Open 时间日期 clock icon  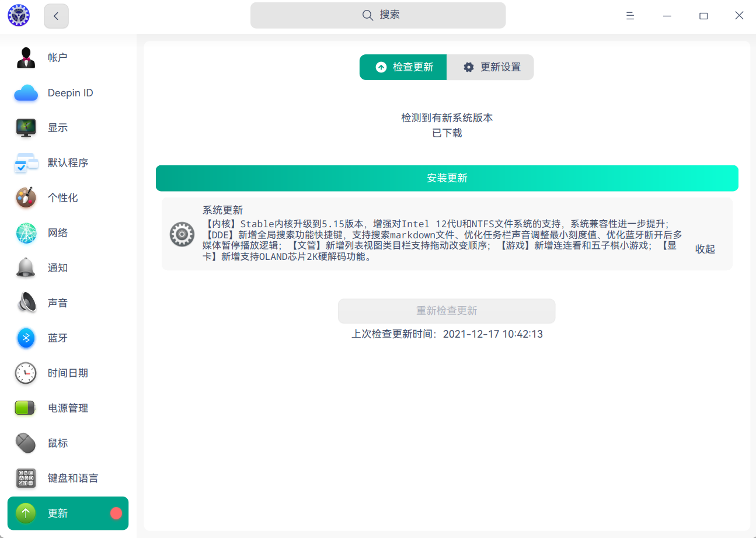pyautogui.click(x=26, y=373)
